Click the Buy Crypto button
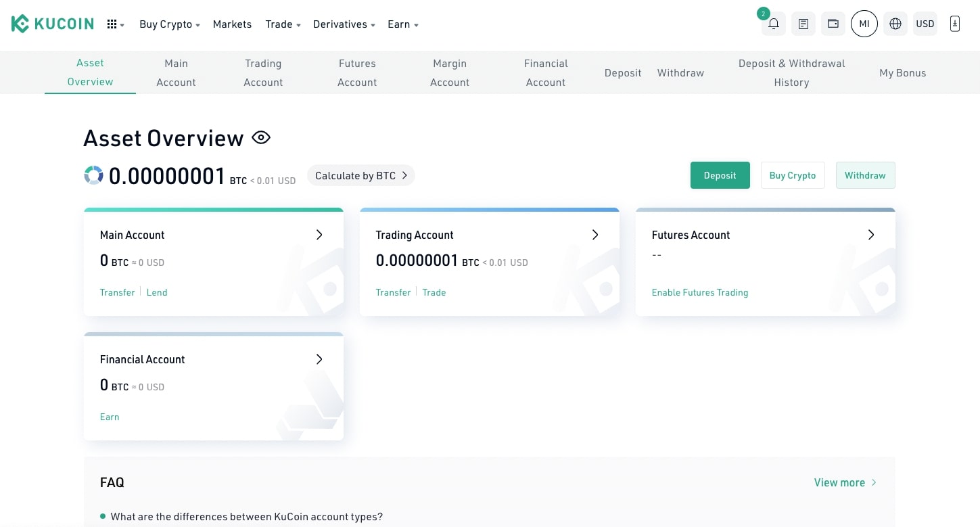Image resolution: width=980 pixels, height=527 pixels. [793, 175]
